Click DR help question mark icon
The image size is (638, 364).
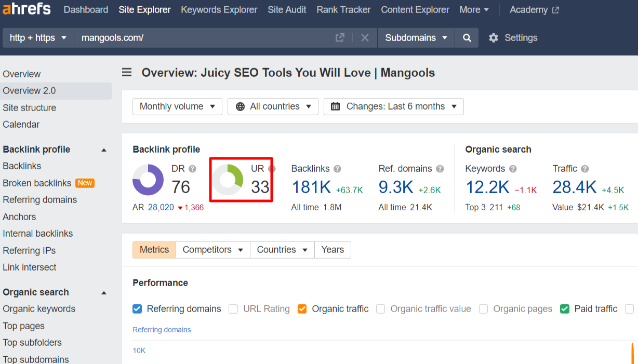coord(192,169)
